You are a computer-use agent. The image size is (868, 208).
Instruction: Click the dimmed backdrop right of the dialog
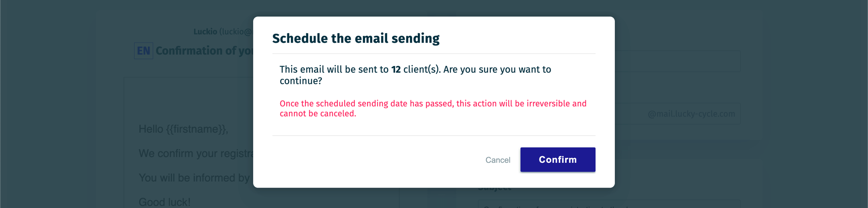[x=810, y=113]
